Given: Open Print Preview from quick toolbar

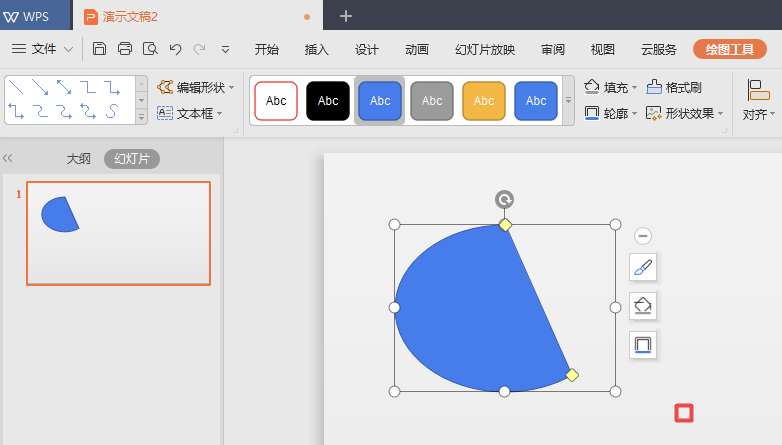Looking at the screenshot, I should 150,49.
